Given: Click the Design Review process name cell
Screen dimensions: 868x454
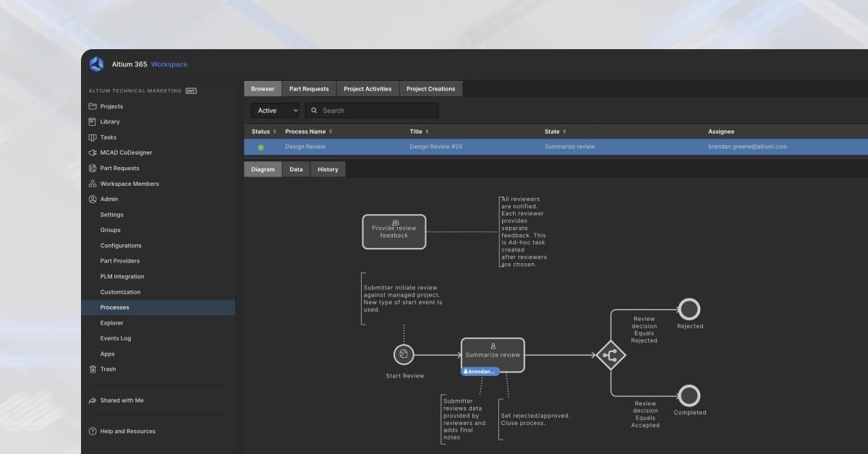Looking at the screenshot, I should pyautogui.click(x=306, y=147).
